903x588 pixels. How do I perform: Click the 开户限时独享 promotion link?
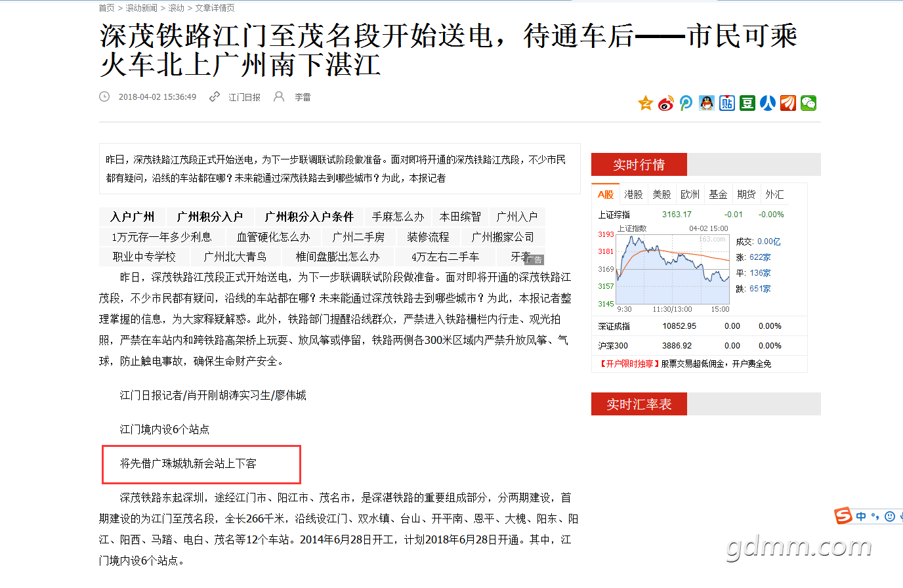(x=629, y=364)
